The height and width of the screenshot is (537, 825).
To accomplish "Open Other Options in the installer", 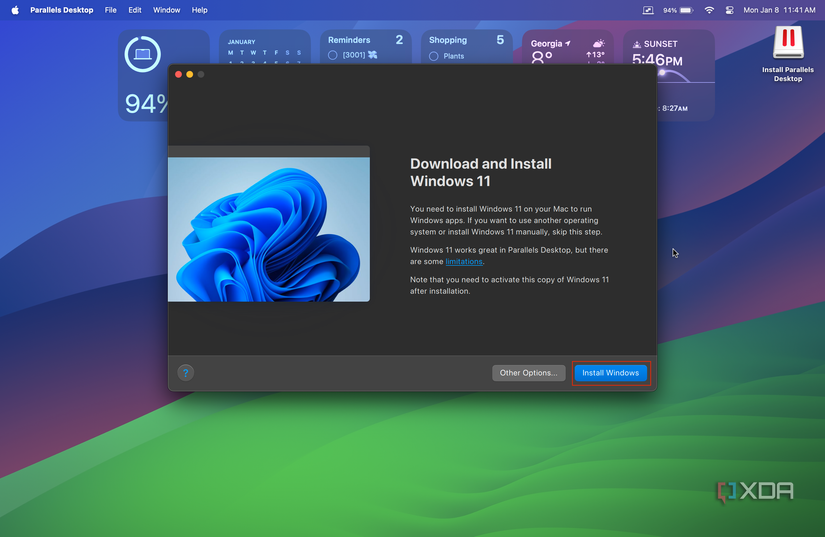I will 528,373.
